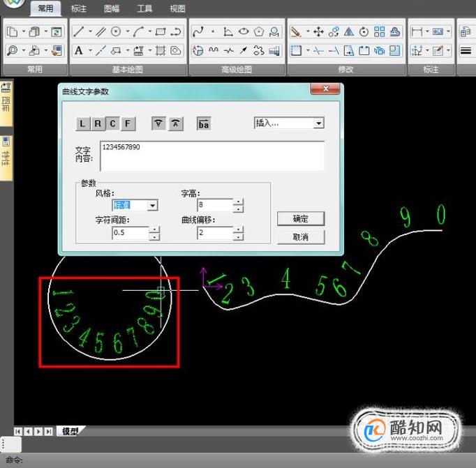
Task: Toggle center alignment C button
Action: (x=112, y=123)
